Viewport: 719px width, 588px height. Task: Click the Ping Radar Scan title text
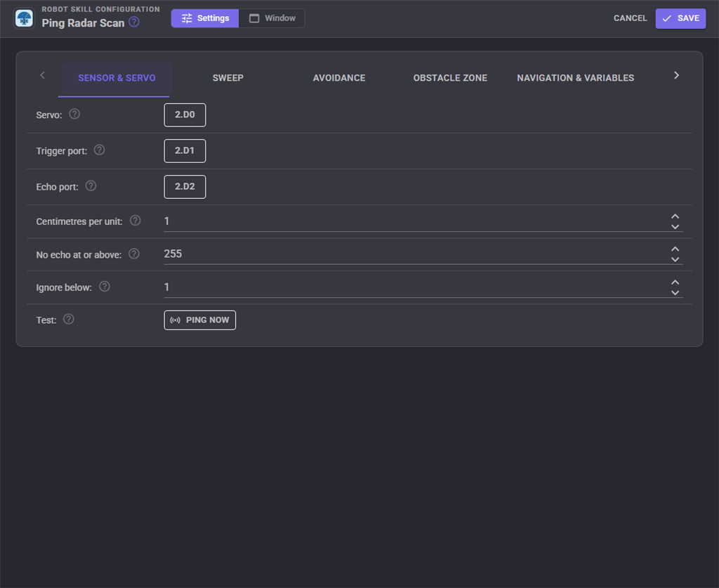[x=83, y=23]
